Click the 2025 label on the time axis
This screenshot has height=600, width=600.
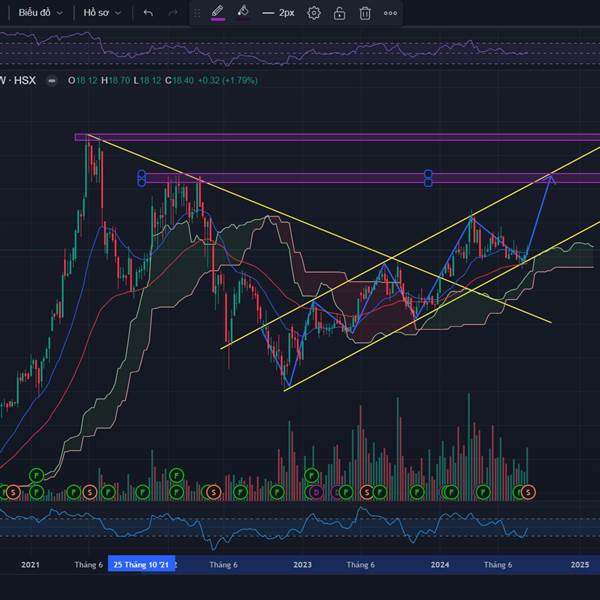[580, 564]
